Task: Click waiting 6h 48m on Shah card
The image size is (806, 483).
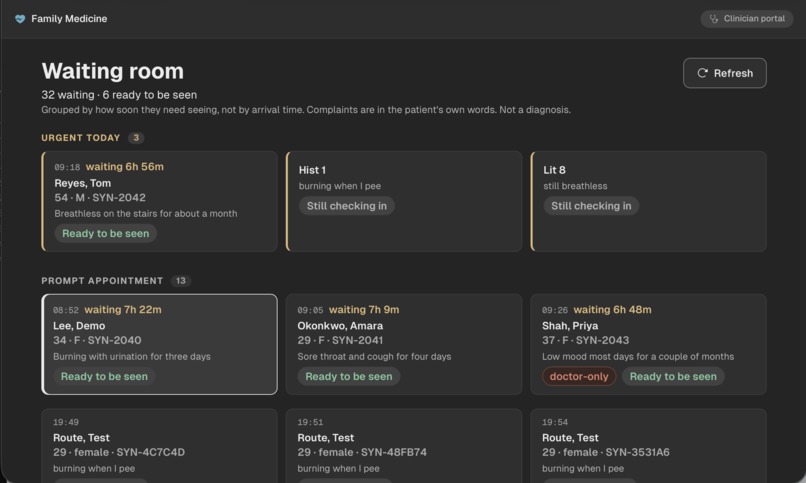Action: click(612, 309)
